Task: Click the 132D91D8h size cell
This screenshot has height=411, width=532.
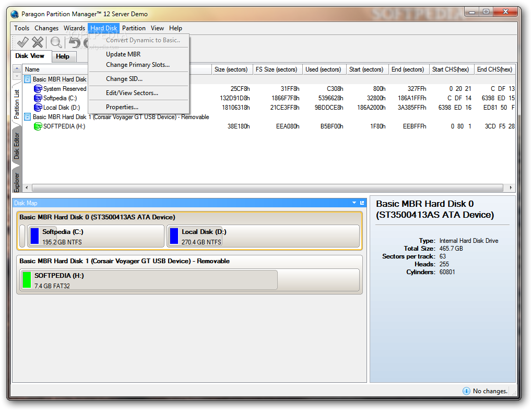Action: pyautogui.click(x=235, y=98)
